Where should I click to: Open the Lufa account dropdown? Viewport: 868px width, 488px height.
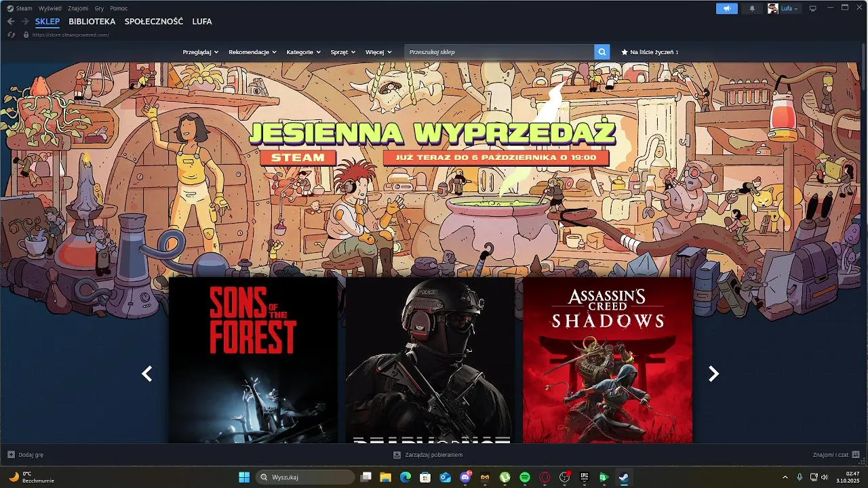[x=789, y=8]
